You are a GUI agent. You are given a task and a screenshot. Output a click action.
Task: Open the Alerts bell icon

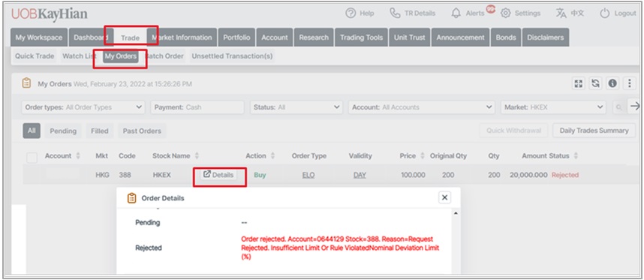(456, 14)
